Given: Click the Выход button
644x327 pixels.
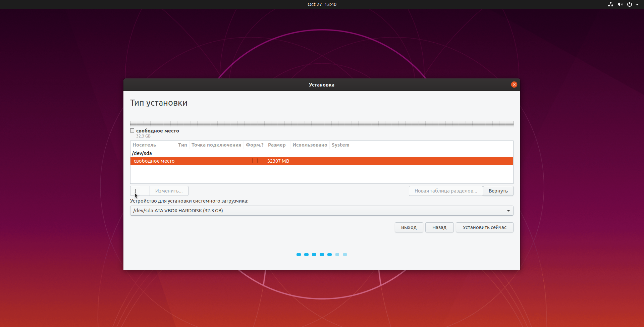Looking at the screenshot, I should click(409, 227).
